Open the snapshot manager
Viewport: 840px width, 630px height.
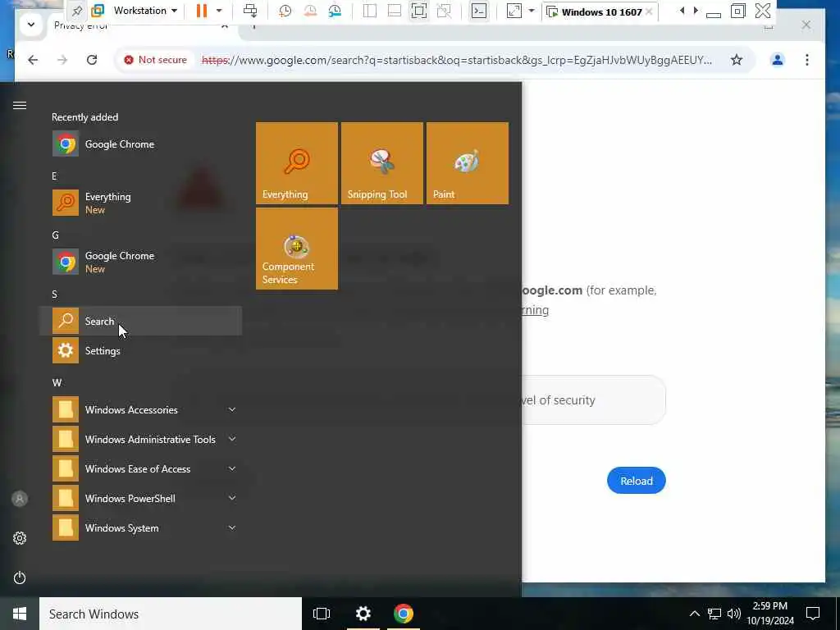335,11
